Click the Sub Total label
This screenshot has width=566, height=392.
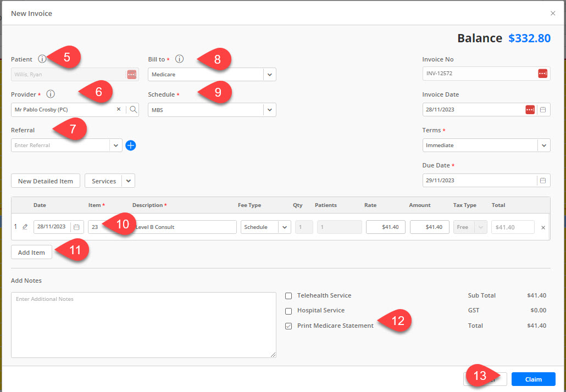(x=481, y=295)
